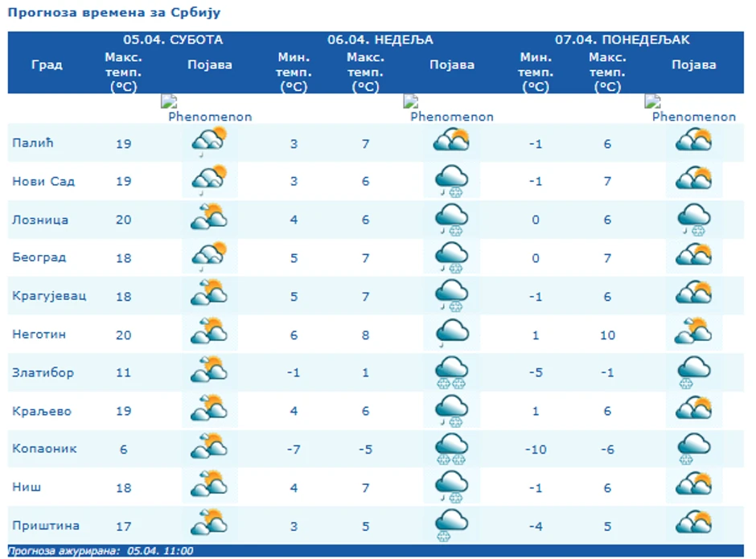The image size is (756, 559).
Task: Click the city name Копаоник
Action: [44, 449]
